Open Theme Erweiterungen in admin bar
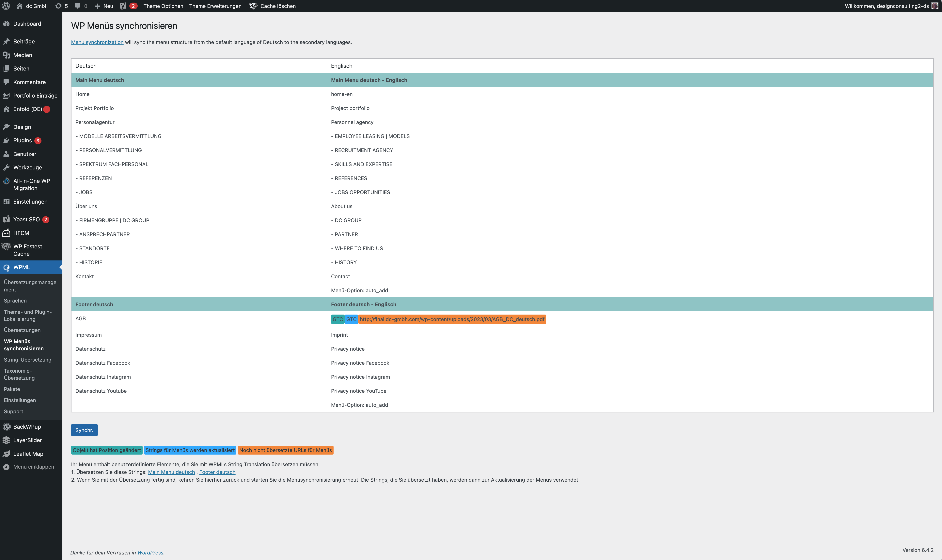The image size is (942, 560). pos(215,6)
